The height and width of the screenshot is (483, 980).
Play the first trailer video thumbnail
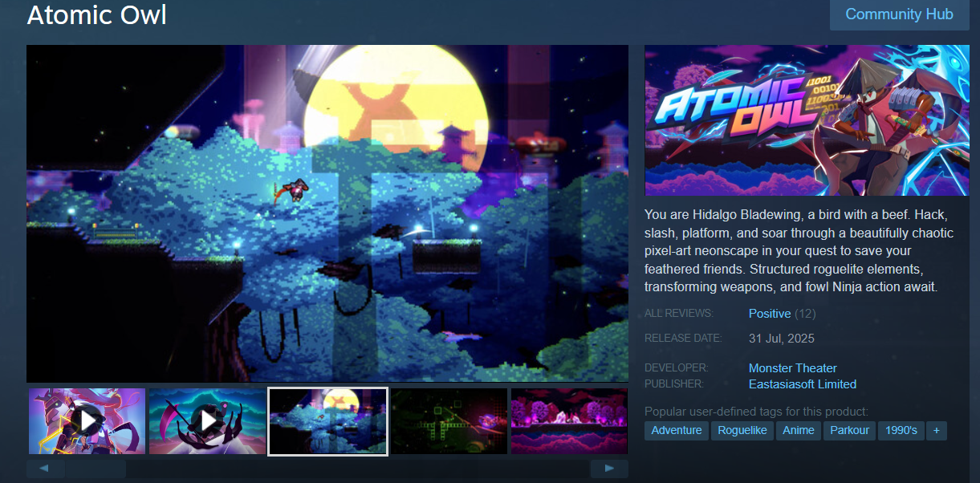coord(87,421)
